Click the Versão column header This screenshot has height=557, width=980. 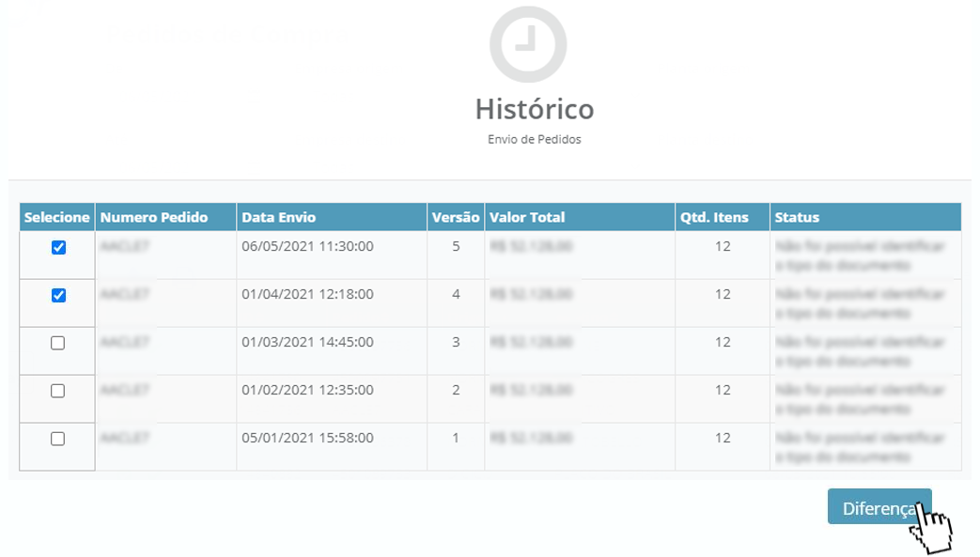(x=456, y=217)
